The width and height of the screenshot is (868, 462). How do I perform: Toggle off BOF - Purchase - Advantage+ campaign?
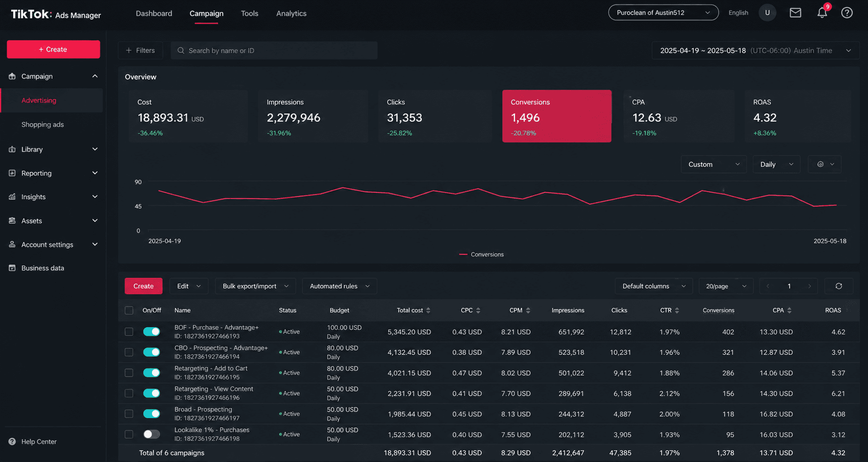[x=151, y=332]
